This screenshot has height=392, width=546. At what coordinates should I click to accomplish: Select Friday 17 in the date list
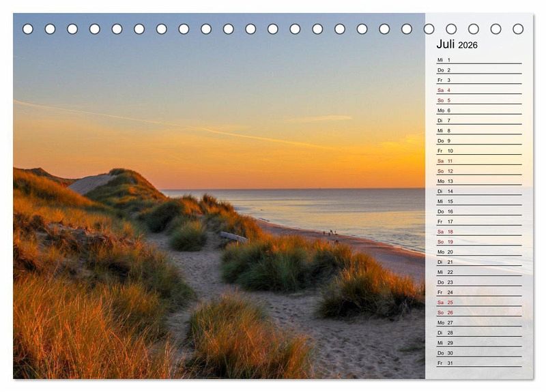pyautogui.click(x=478, y=222)
